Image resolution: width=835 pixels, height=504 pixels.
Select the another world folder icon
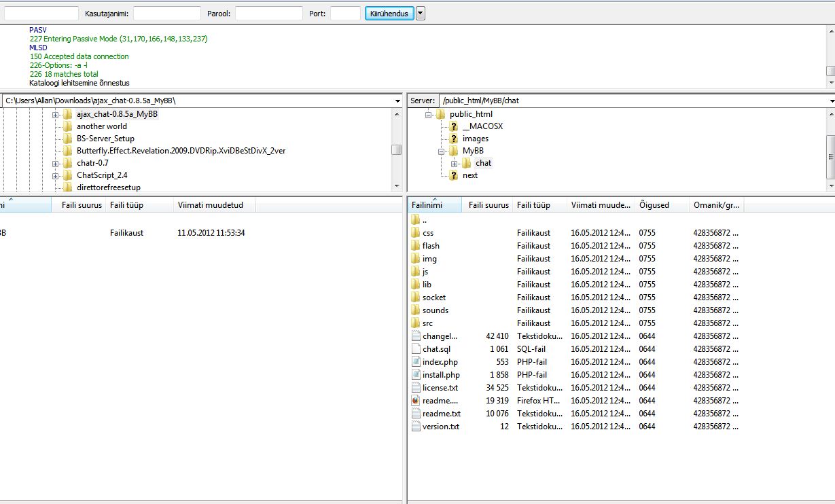pos(67,126)
